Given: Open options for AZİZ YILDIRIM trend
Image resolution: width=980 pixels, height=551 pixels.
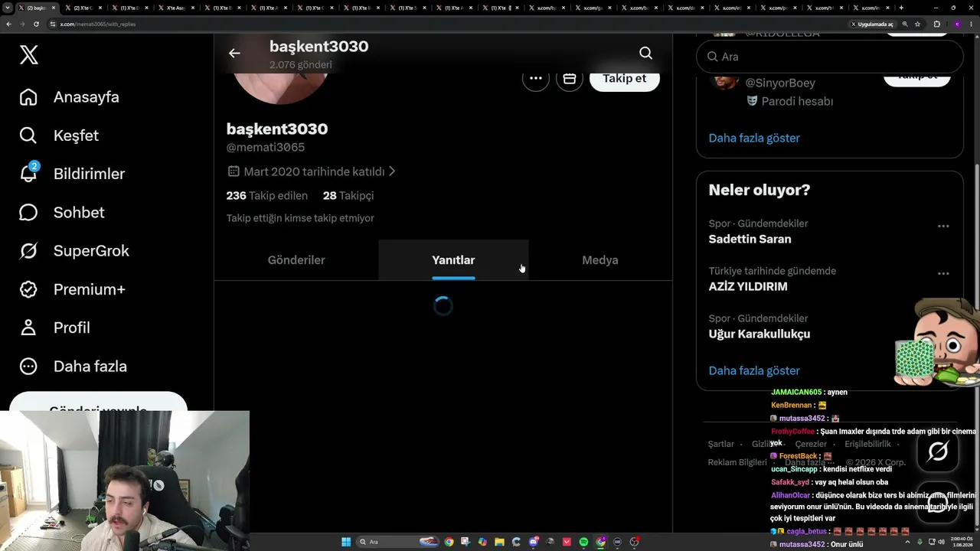Looking at the screenshot, I should (x=943, y=273).
